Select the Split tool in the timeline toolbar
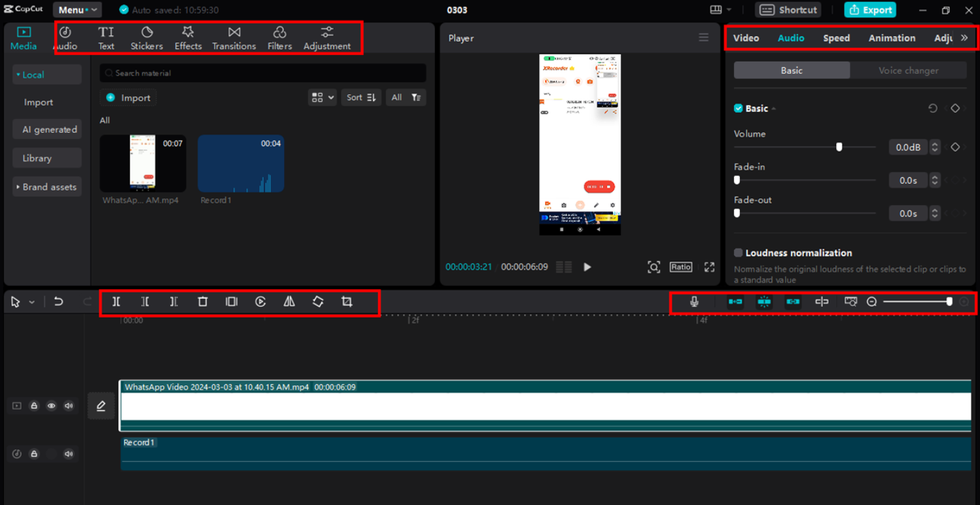Image resolution: width=980 pixels, height=505 pixels. pyautogui.click(x=116, y=302)
